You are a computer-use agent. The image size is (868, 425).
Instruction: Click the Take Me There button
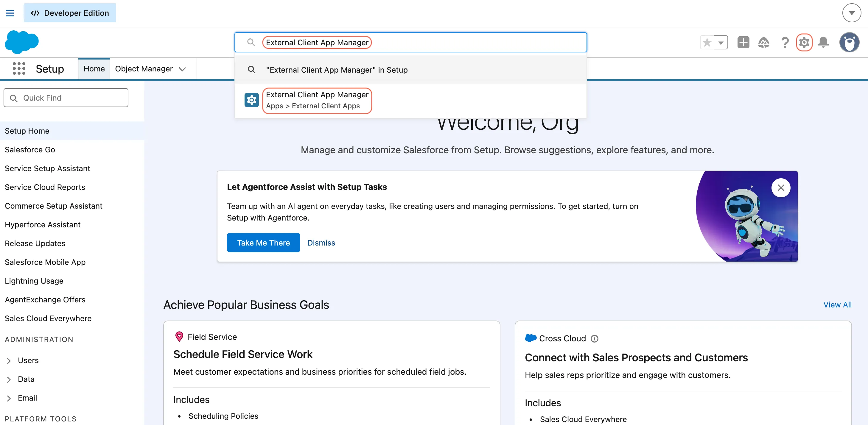point(264,243)
